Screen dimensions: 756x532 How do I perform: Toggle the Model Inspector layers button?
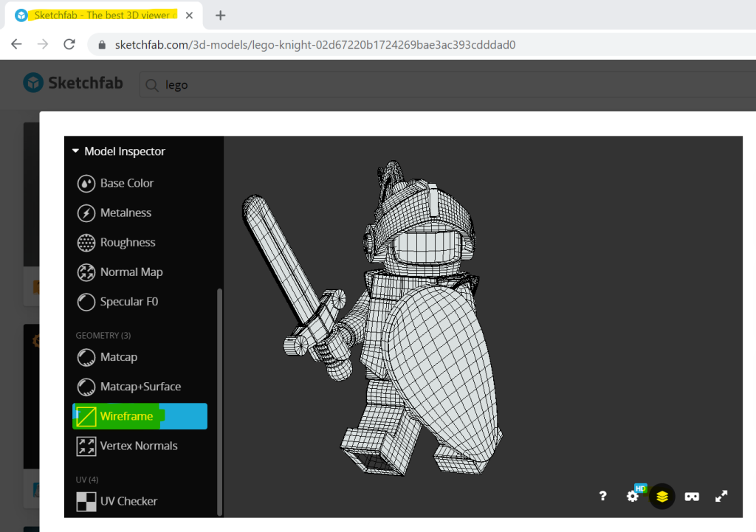[x=662, y=497]
